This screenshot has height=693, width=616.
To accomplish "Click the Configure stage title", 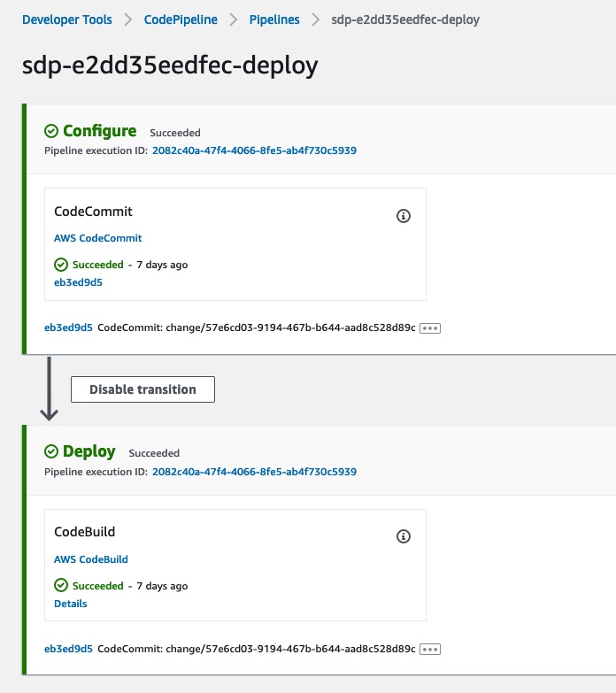I will [x=100, y=131].
